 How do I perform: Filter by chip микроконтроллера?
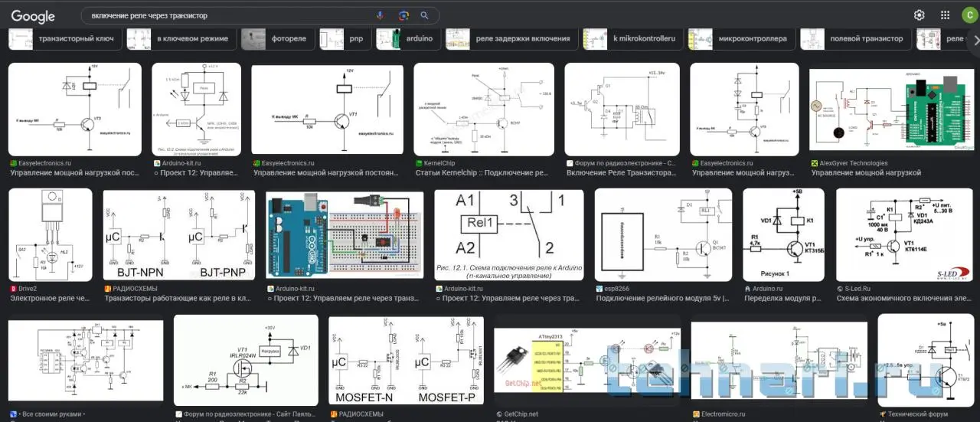click(740, 38)
